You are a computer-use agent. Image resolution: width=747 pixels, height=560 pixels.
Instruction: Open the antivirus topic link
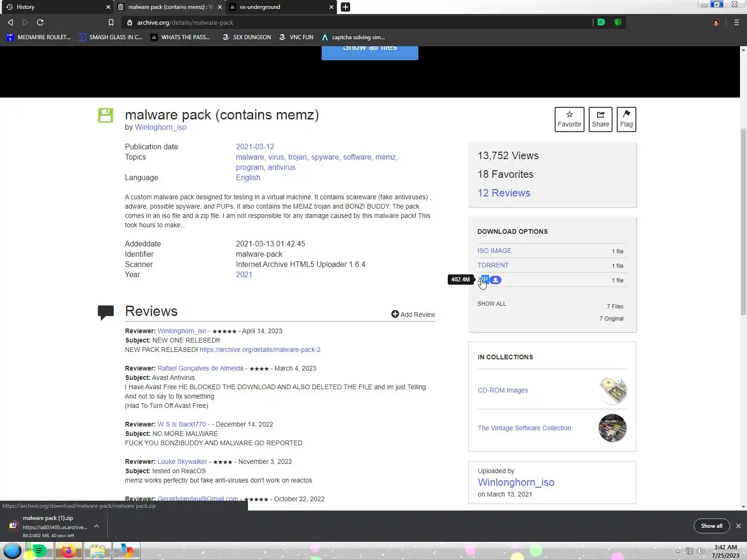pyautogui.click(x=282, y=168)
